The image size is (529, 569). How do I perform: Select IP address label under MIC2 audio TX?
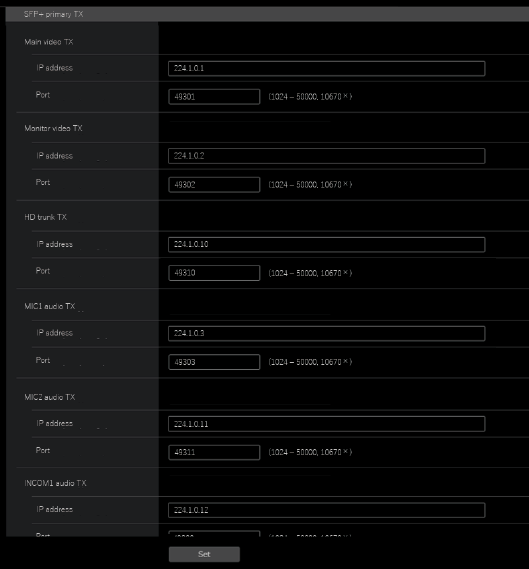pos(54,423)
